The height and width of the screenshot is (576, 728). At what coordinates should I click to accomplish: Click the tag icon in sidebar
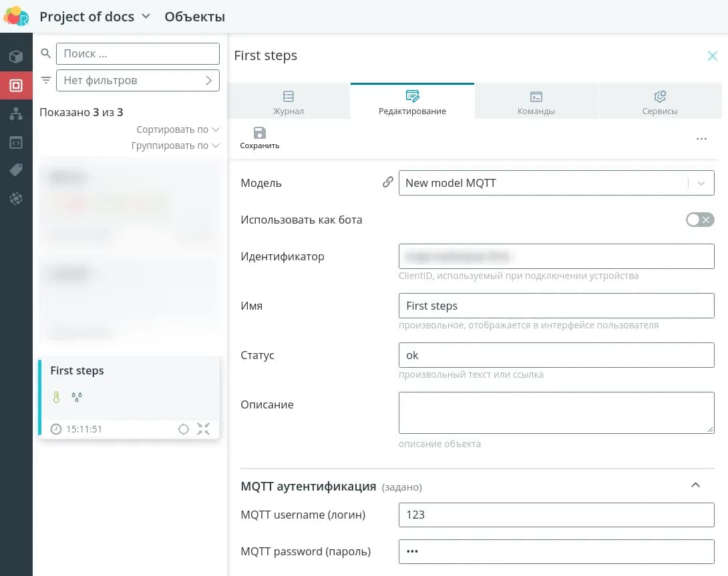16,170
